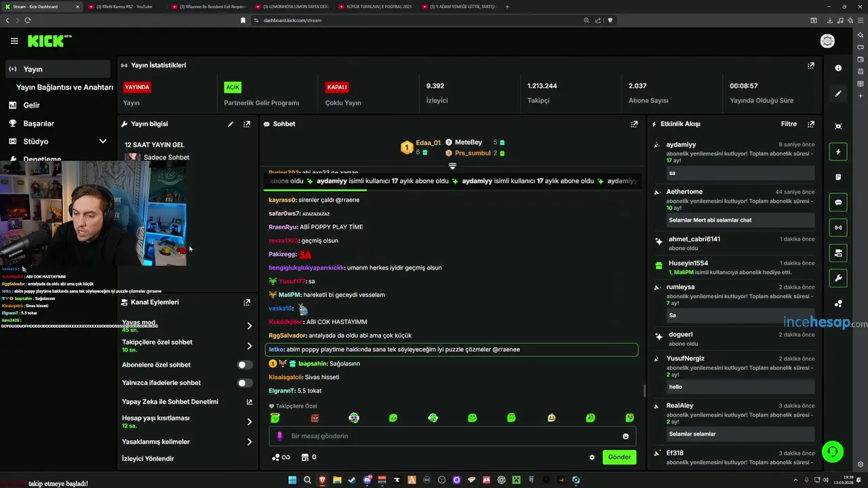Open Steam from the taskbar
Image resolution: width=868 pixels, height=488 pixels.
(x=352, y=480)
